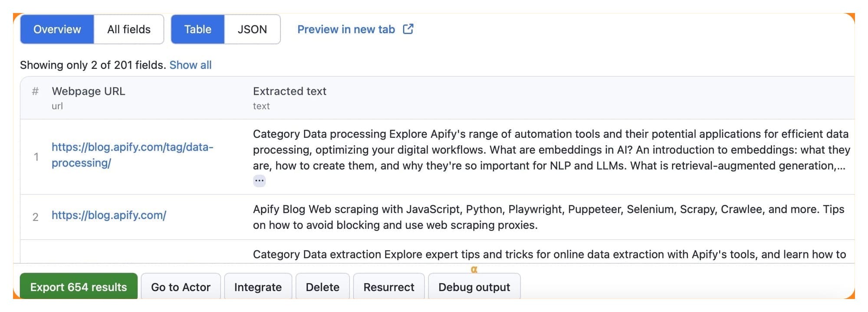The width and height of the screenshot is (868, 312).
Task: Select row 2 by its row number
Action: [36, 217]
